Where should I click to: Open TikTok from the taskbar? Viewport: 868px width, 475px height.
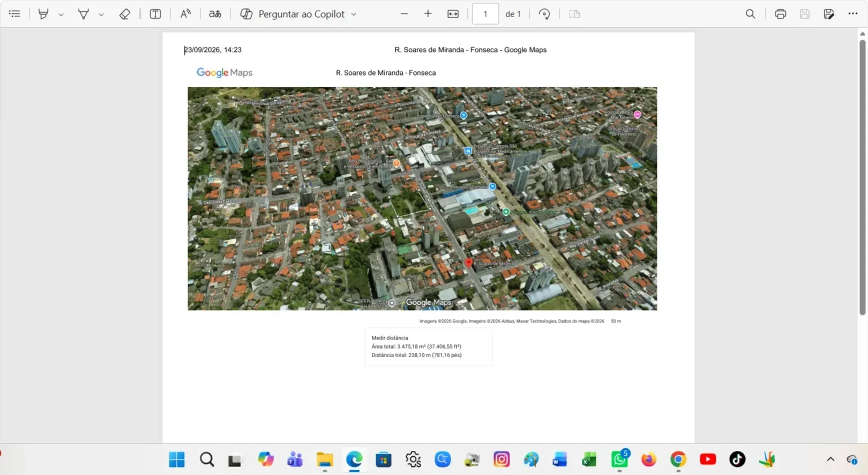(737, 459)
